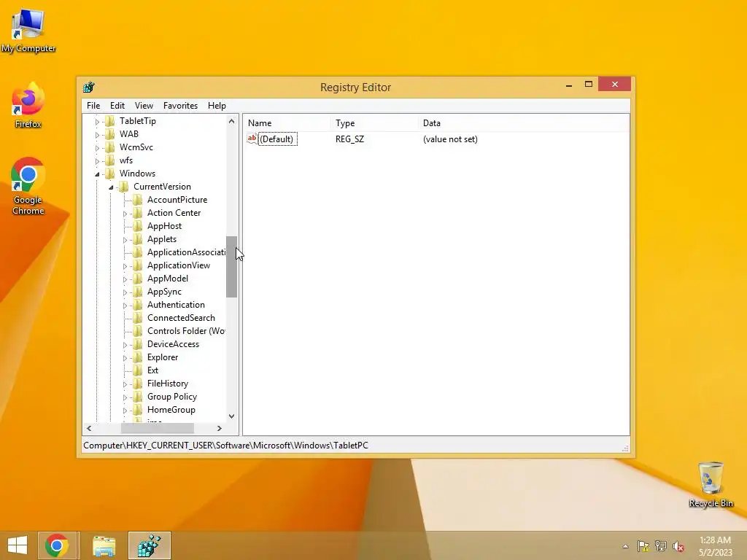Screen dimensions: 747x560
Task: Open the Help menu
Action: [217, 106]
